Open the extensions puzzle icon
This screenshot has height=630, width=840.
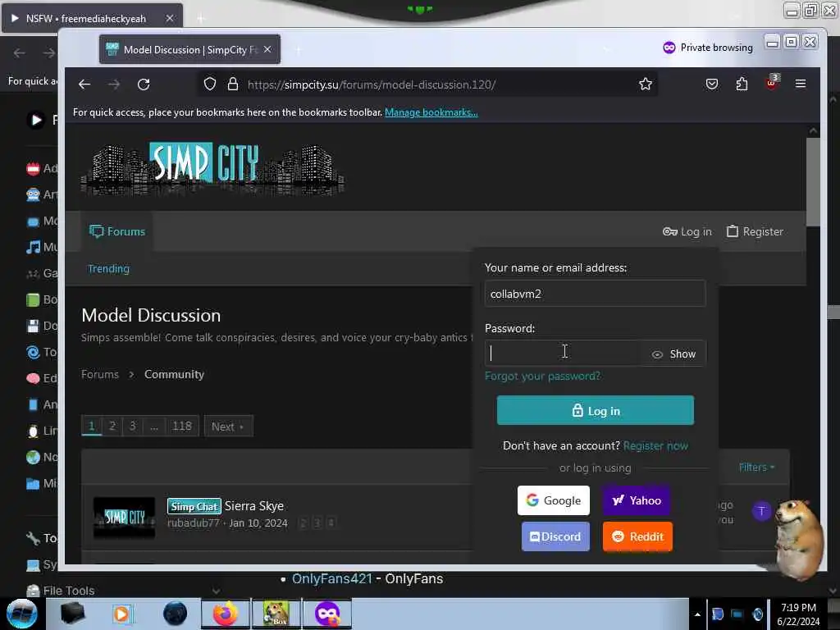[742, 84]
